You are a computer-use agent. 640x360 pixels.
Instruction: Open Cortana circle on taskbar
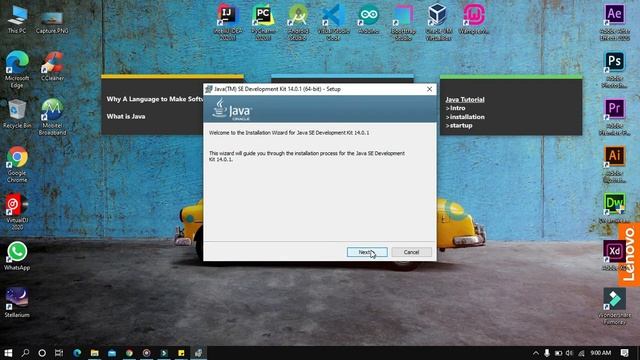pos(42,353)
